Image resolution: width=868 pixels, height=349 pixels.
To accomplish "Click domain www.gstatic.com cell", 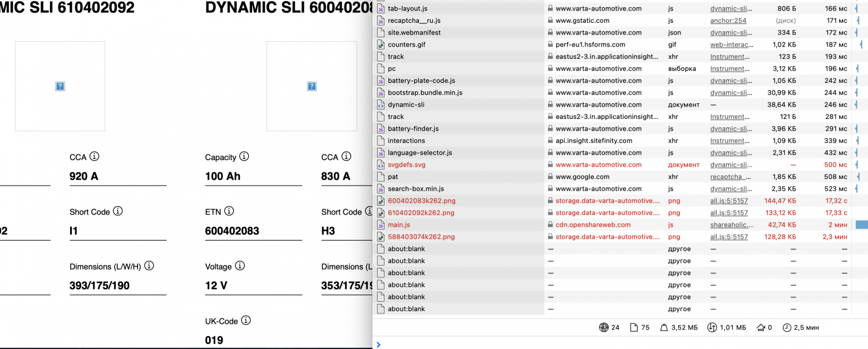I will click(583, 21).
